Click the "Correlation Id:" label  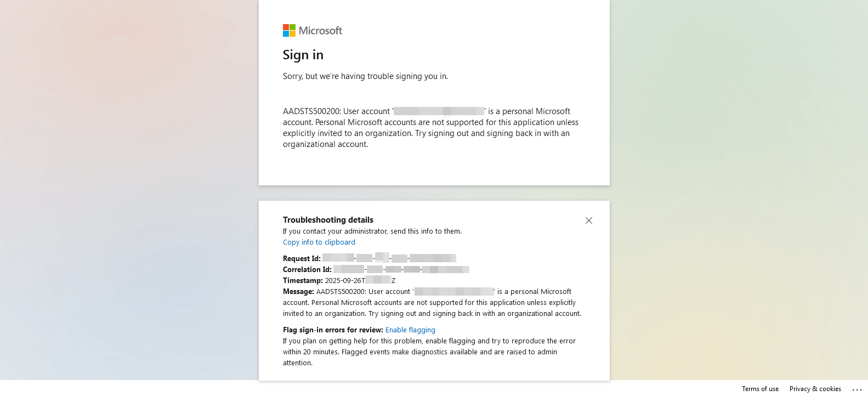click(307, 270)
